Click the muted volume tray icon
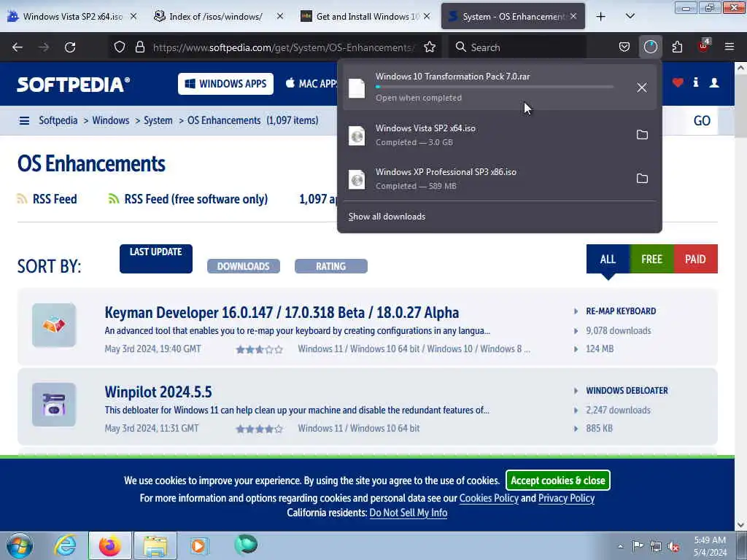 tap(673, 546)
